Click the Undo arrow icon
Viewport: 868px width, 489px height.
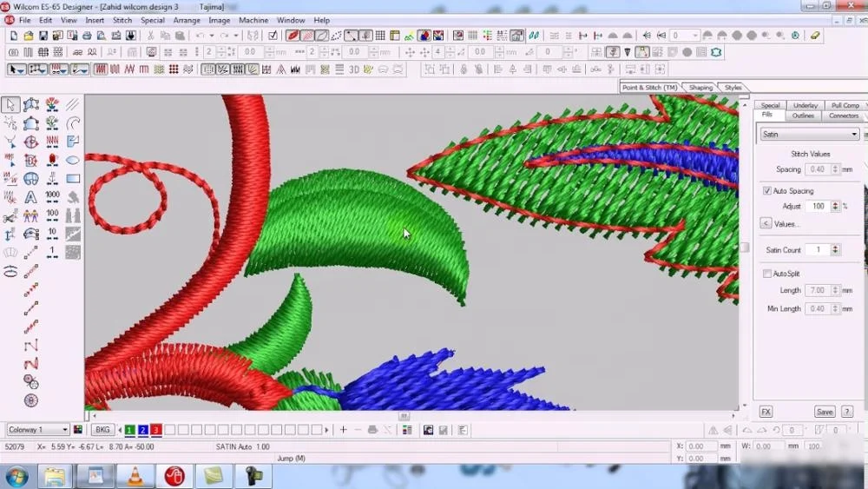[200, 36]
